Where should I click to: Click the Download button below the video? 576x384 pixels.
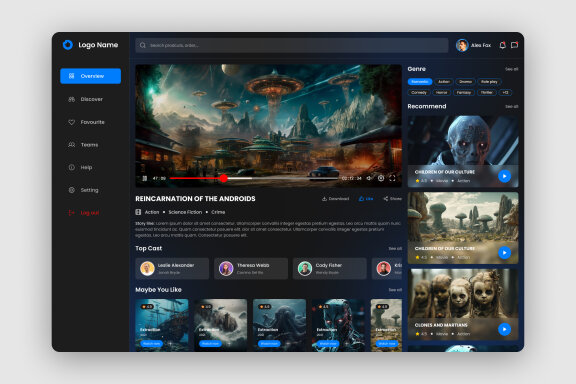click(x=335, y=199)
